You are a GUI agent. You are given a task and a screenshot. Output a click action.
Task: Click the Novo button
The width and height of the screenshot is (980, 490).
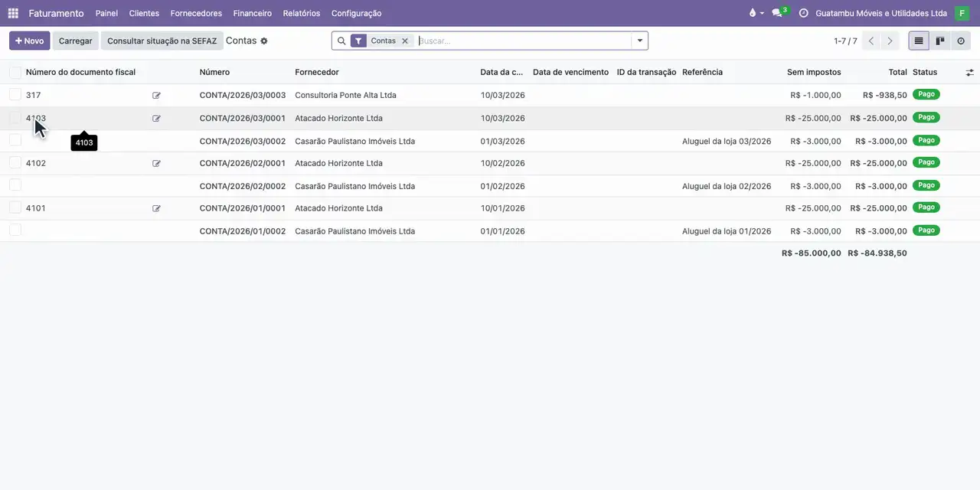30,41
